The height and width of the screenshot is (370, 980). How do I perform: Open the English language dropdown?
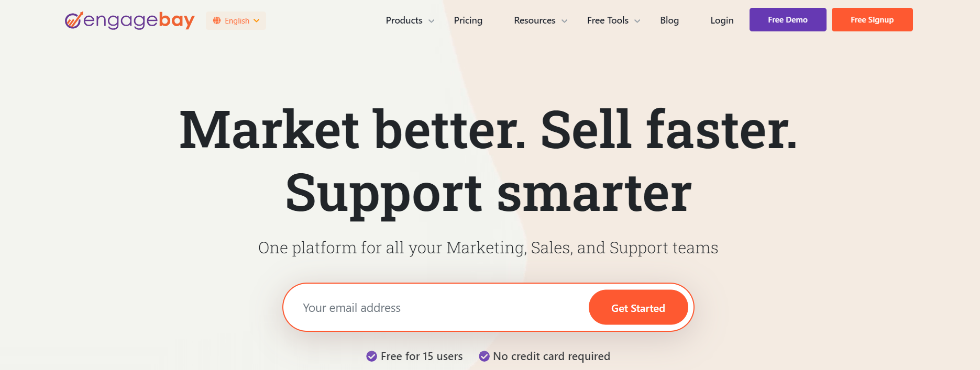[236, 21]
